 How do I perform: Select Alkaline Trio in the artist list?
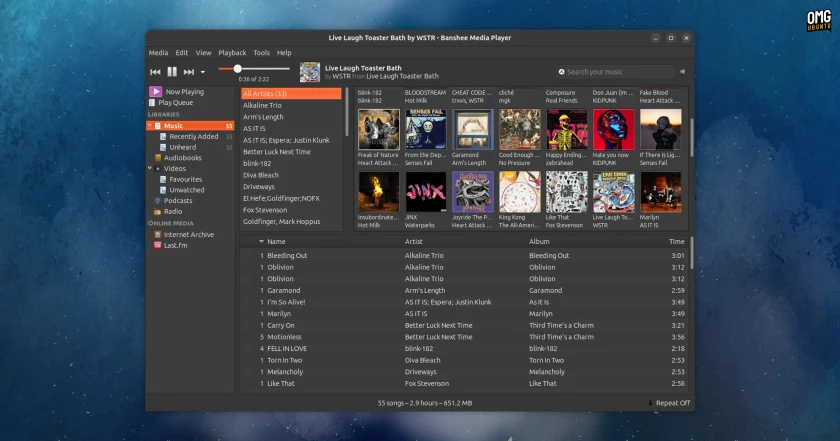[291, 105]
